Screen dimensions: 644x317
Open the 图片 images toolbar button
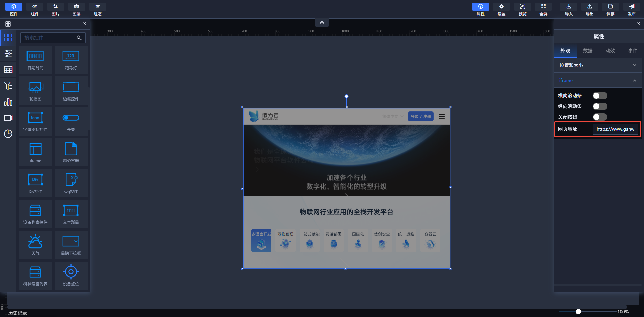tap(56, 9)
